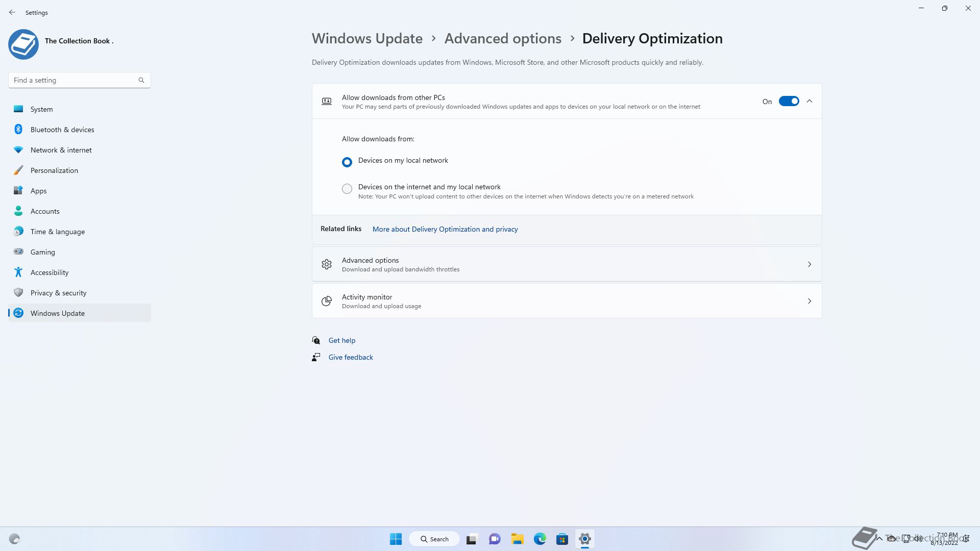
Task: Open widgets button on taskbar left
Action: click(x=14, y=539)
